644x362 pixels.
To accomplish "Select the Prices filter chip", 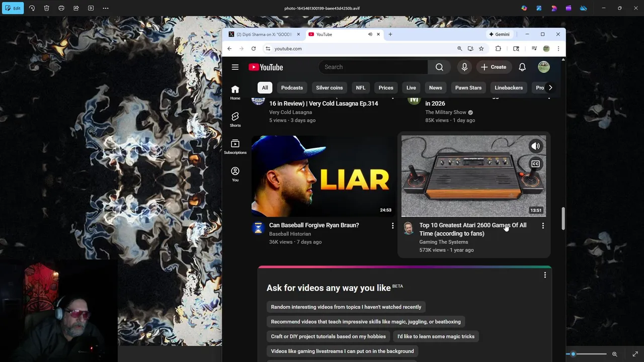I will pyautogui.click(x=386, y=87).
